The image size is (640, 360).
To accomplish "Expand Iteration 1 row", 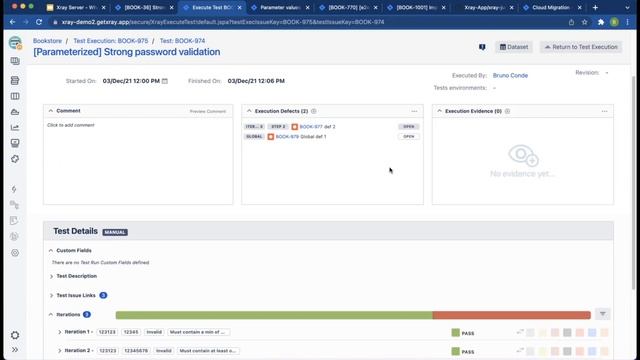I will coord(60,332).
